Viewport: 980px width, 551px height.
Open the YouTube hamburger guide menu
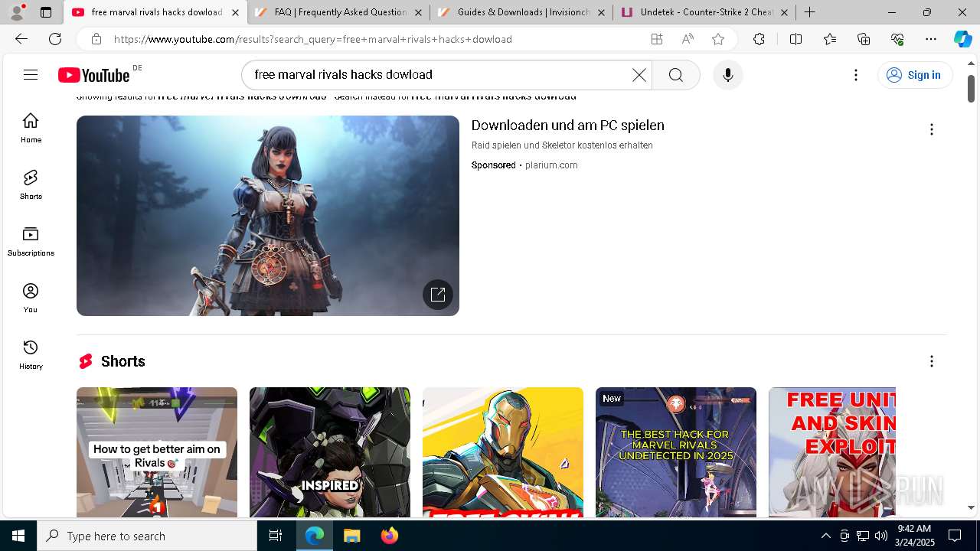coord(31,74)
